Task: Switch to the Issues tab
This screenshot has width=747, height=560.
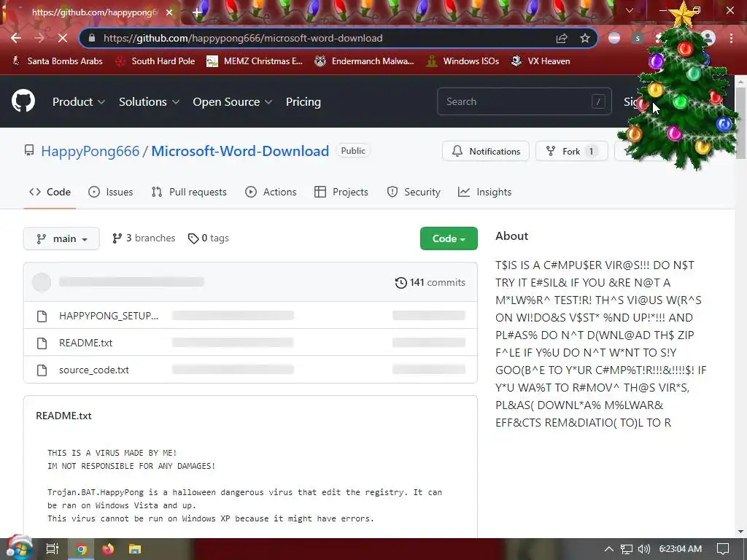Action: click(111, 192)
